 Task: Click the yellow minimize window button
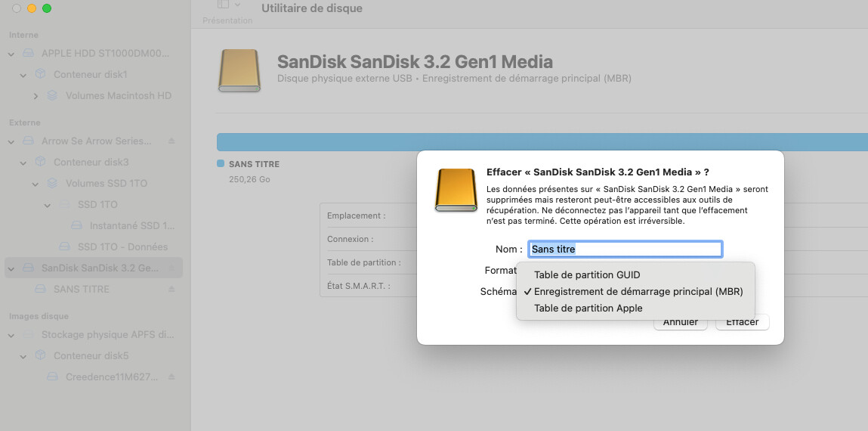click(32, 8)
